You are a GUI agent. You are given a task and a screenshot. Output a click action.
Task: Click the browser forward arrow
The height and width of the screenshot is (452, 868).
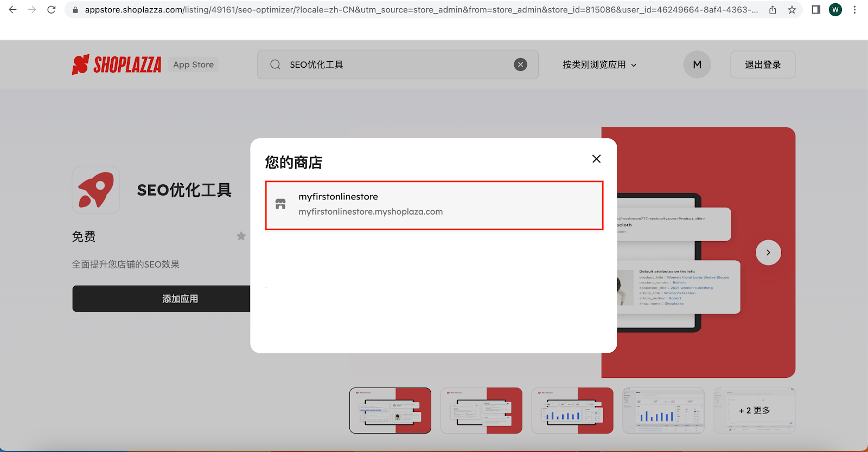point(32,10)
